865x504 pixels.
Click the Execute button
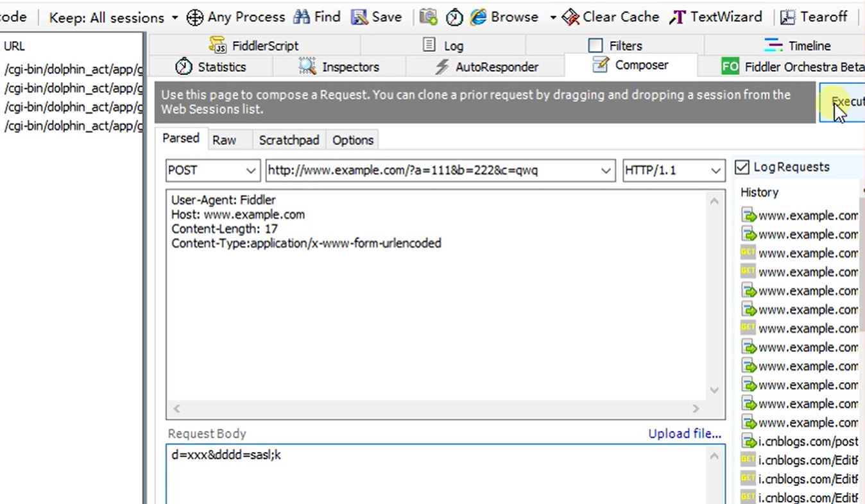(843, 102)
